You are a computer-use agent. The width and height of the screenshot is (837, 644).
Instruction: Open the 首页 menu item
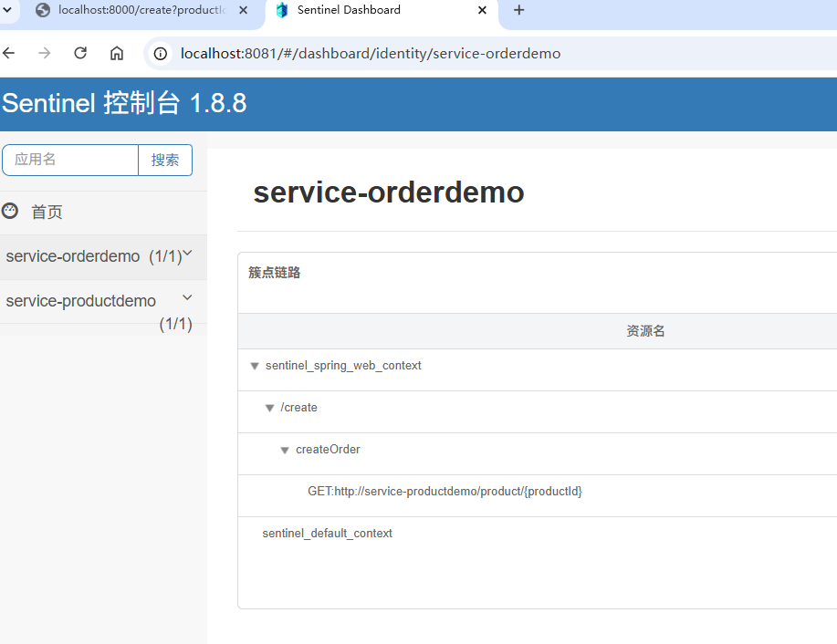(47, 212)
